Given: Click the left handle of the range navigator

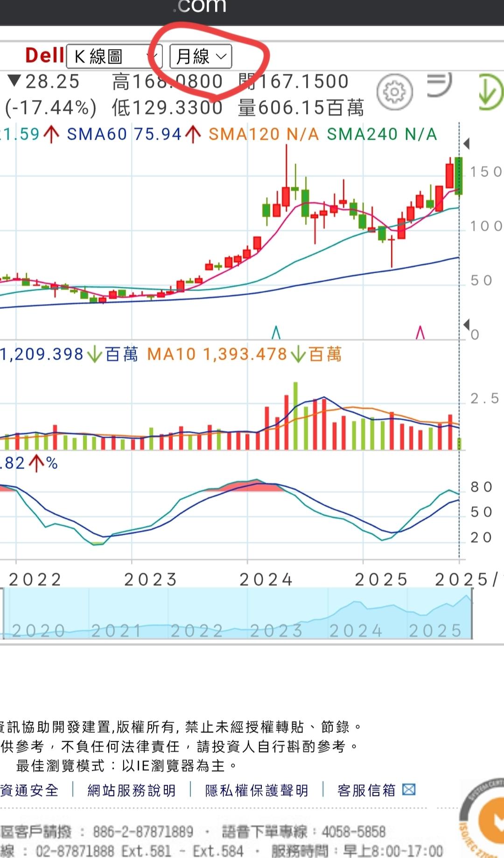Looking at the screenshot, I should 3,613.
